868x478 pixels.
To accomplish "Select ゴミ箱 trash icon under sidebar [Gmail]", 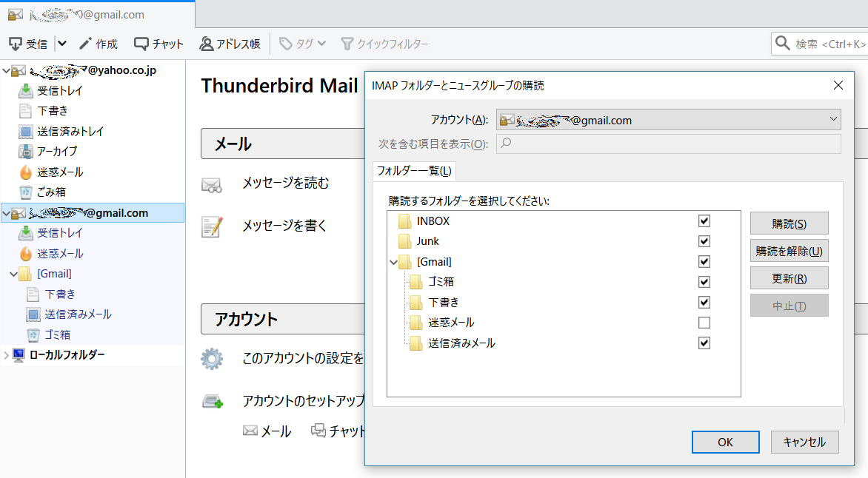I will click(33, 334).
